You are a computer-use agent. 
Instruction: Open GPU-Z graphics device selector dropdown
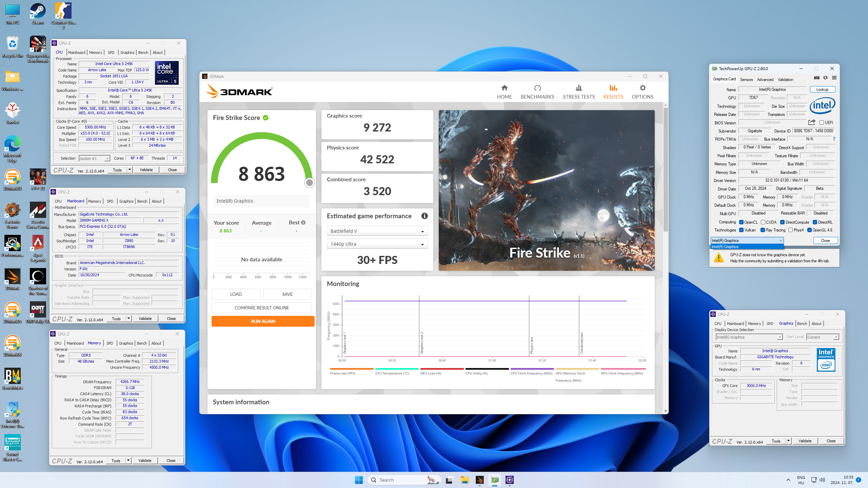click(747, 241)
